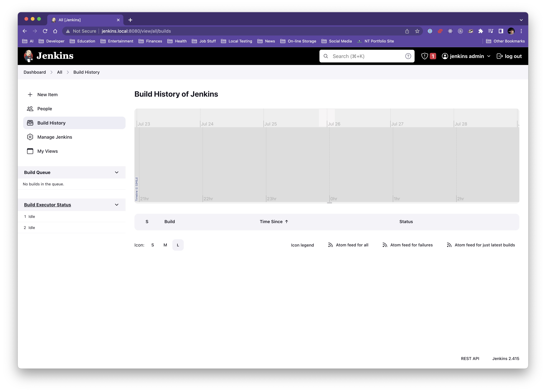
Task: Click the timeline resize handle below chart
Action: click(330, 203)
